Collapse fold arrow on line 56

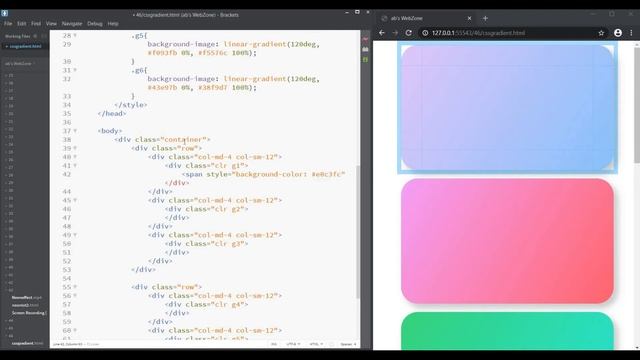75,296
